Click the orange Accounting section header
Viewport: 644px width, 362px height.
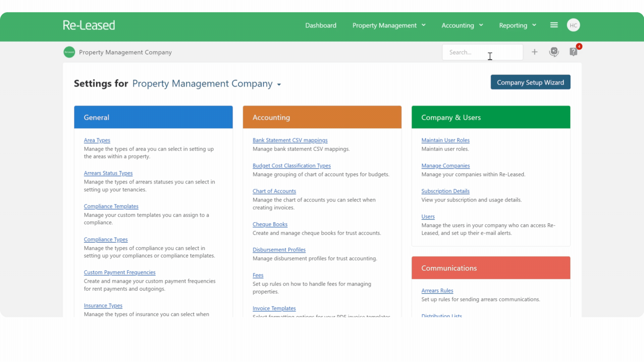pyautogui.click(x=322, y=117)
